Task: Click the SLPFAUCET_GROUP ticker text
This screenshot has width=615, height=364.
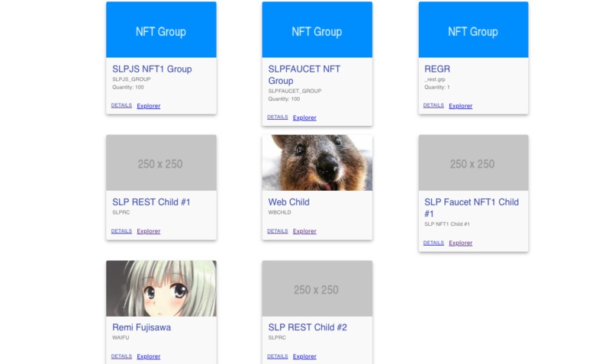Action: (295, 91)
